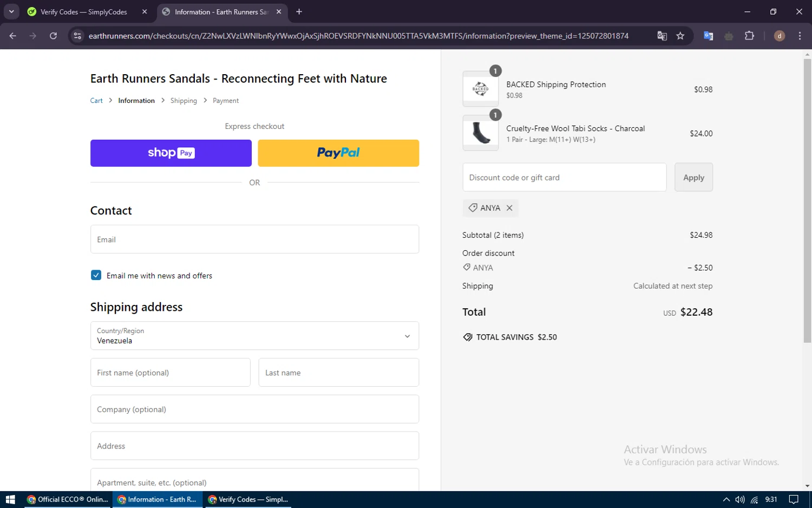This screenshot has width=812, height=508.
Task: Open the Chrome profile avatar
Action: tap(780, 36)
